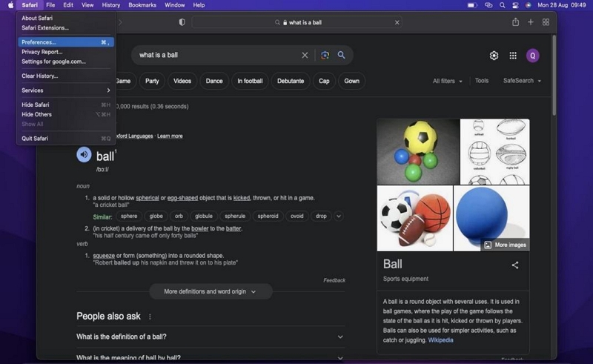Click the screen mirroring menu bar icon
593x364 pixels.
[488, 5]
